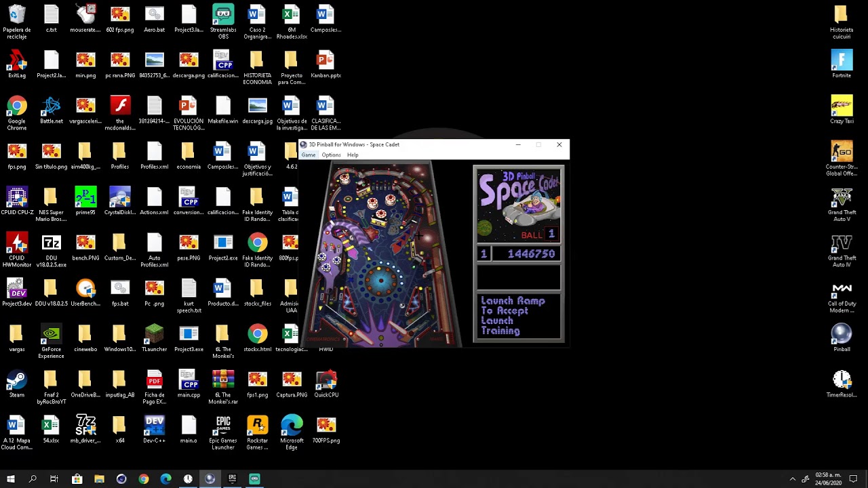
Task: Open the Options menu in 3D Pinball
Action: click(331, 155)
